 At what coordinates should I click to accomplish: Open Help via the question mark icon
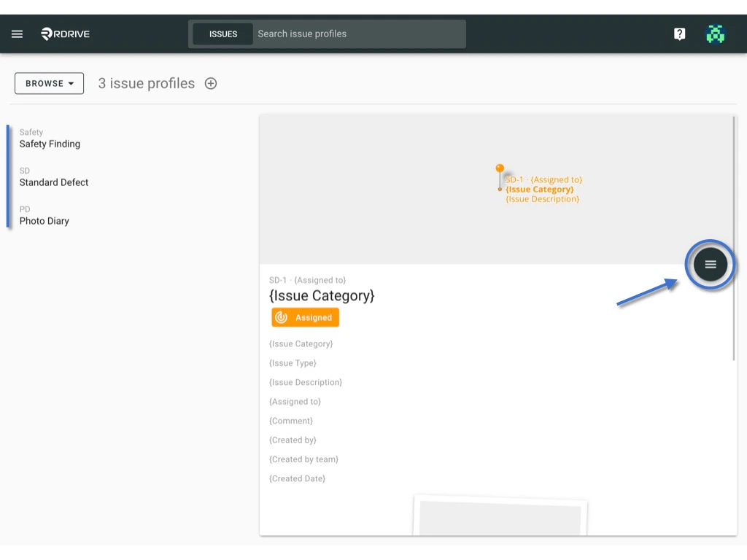[x=679, y=34]
